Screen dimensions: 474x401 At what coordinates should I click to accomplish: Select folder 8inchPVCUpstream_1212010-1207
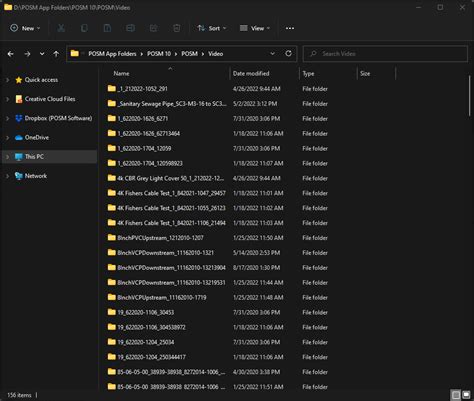coord(156,238)
